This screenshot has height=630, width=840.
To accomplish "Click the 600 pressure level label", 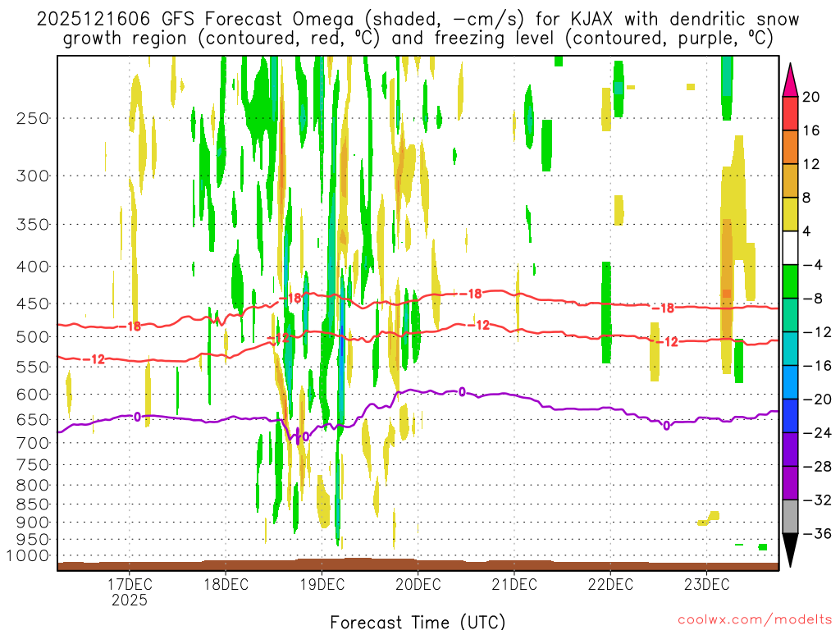I will 33,395.
